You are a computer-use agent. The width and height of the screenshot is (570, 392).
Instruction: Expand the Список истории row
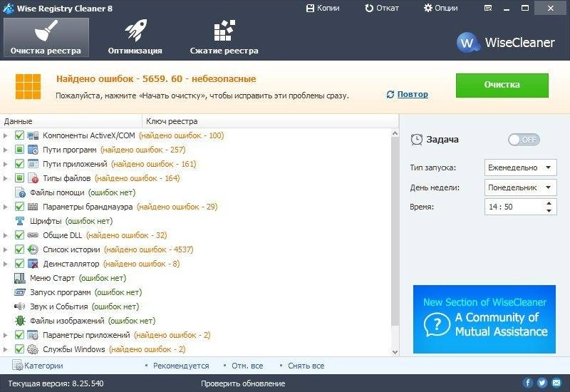pyautogui.click(x=5, y=249)
